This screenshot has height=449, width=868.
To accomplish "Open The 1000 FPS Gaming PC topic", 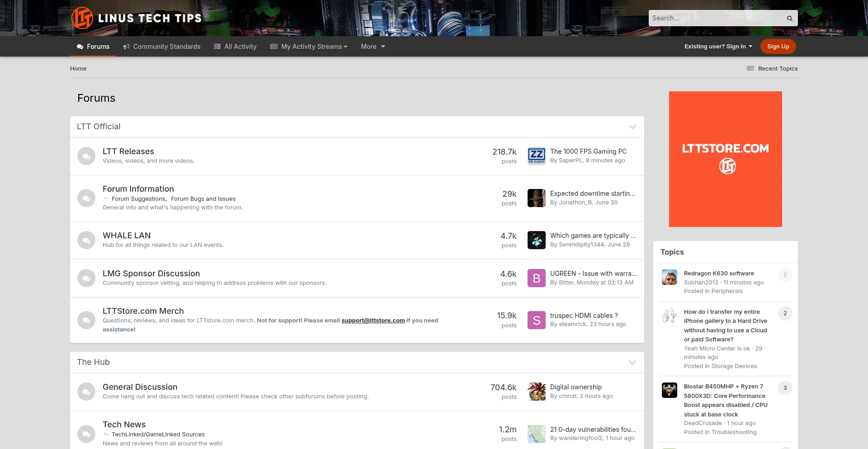I will (588, 151).
